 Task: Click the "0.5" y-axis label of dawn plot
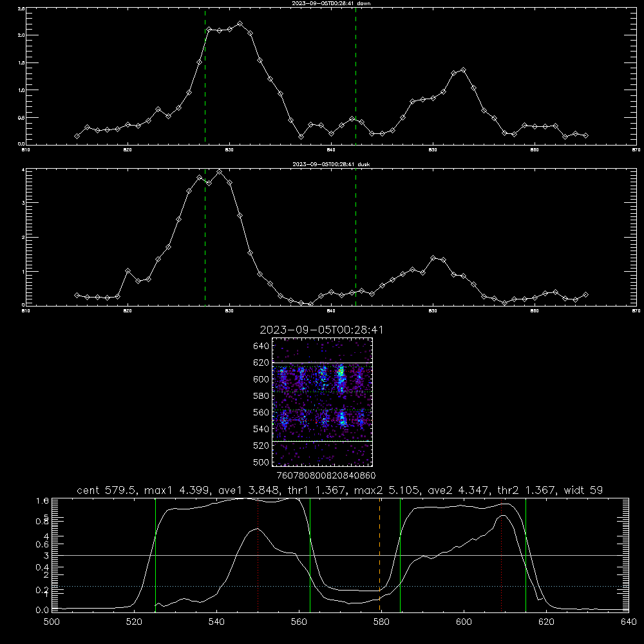click(x=21, y=117)
